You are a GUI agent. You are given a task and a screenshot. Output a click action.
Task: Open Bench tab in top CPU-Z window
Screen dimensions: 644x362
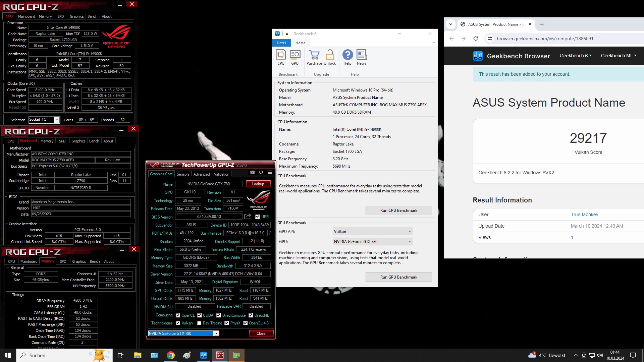point(92,16)
